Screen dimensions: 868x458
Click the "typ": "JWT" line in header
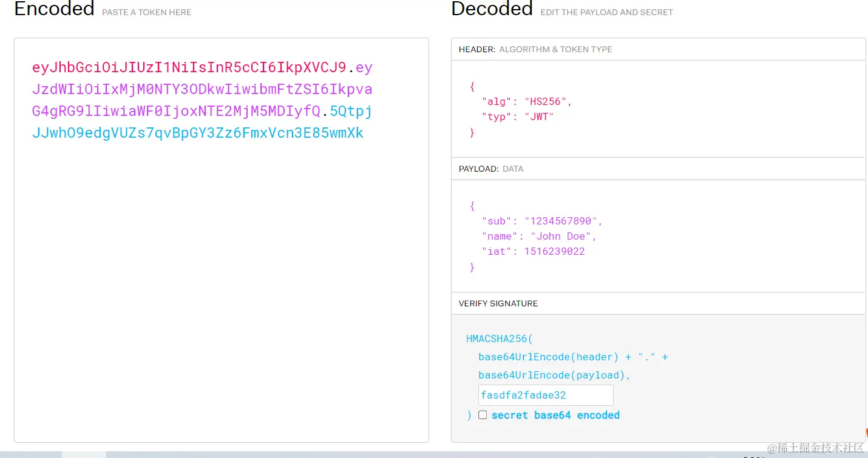pos(518,116)
